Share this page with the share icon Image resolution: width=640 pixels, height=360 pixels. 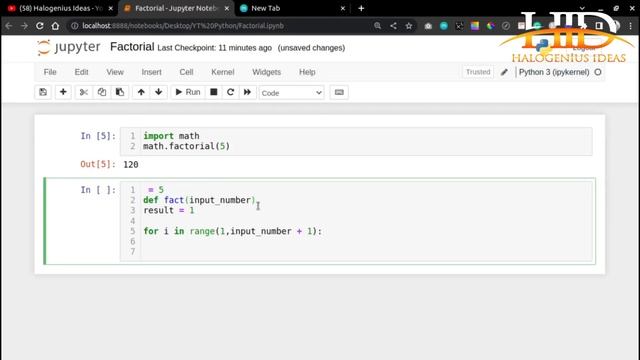coord(393,26)
